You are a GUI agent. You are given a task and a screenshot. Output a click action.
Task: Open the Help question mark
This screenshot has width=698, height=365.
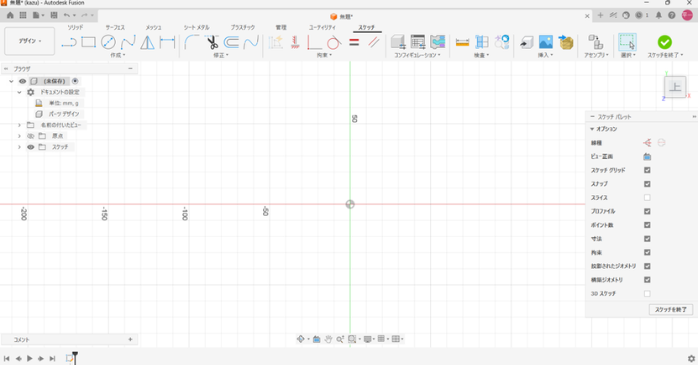[x=672, y=15]
